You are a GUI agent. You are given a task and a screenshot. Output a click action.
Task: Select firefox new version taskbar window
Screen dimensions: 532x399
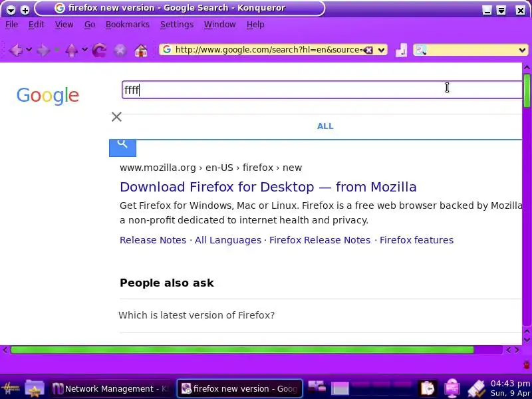tap(239, 388)
